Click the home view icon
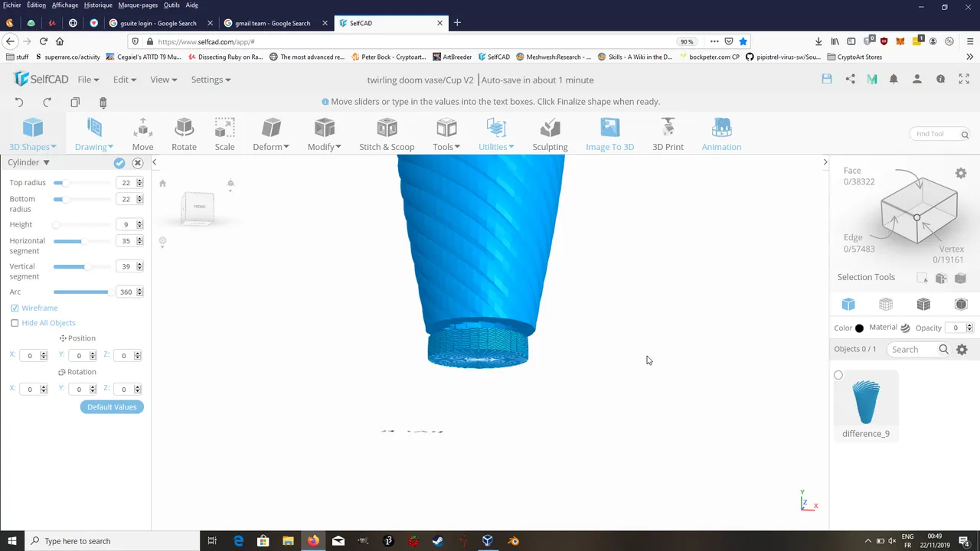 [x=162, y=183]
